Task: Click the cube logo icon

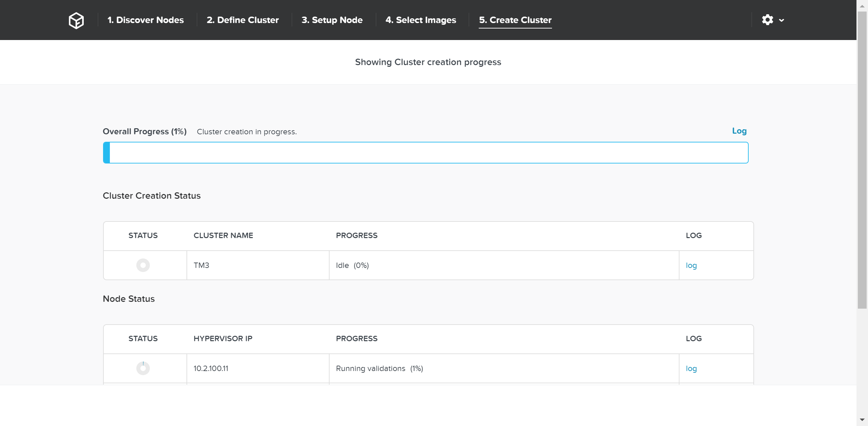Action: [76, 20]
